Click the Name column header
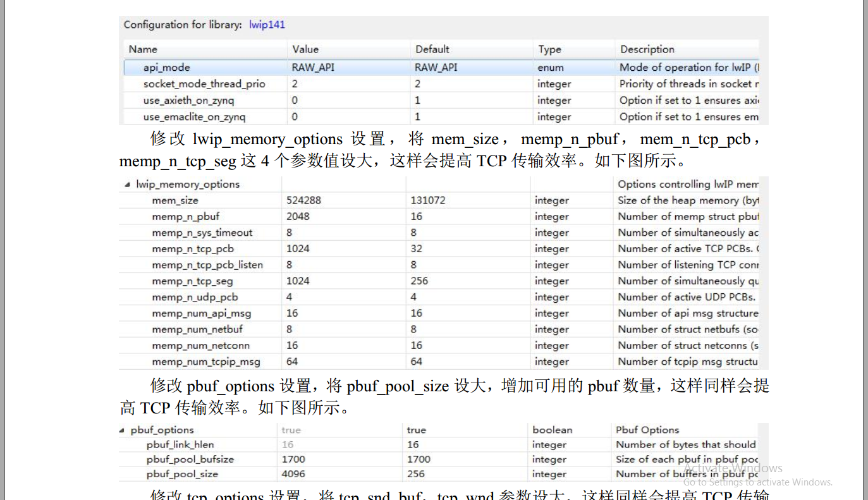The width and height of the screenshot is (868, 500). coord(143,49)
